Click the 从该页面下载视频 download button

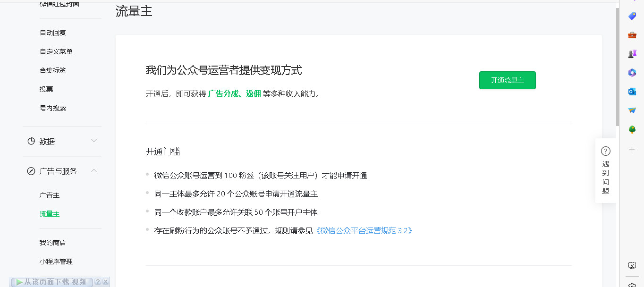(x=51, y=282)
